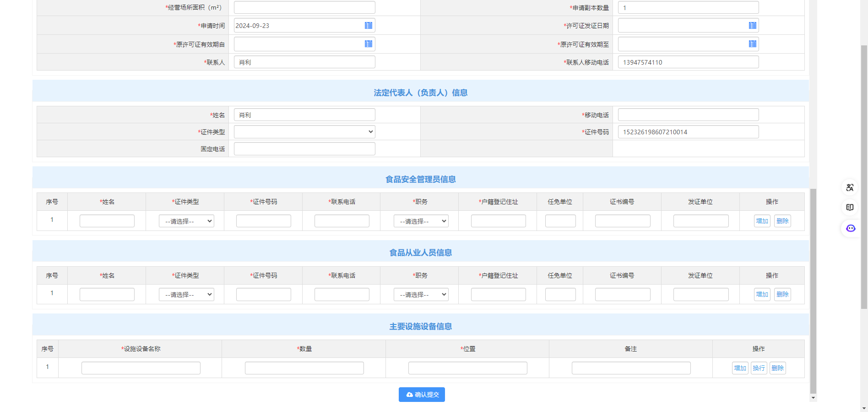This screenshot has width=868, height=412.
Task: Open calendar picker for 申请时间
Action: [x=368, y=26]
